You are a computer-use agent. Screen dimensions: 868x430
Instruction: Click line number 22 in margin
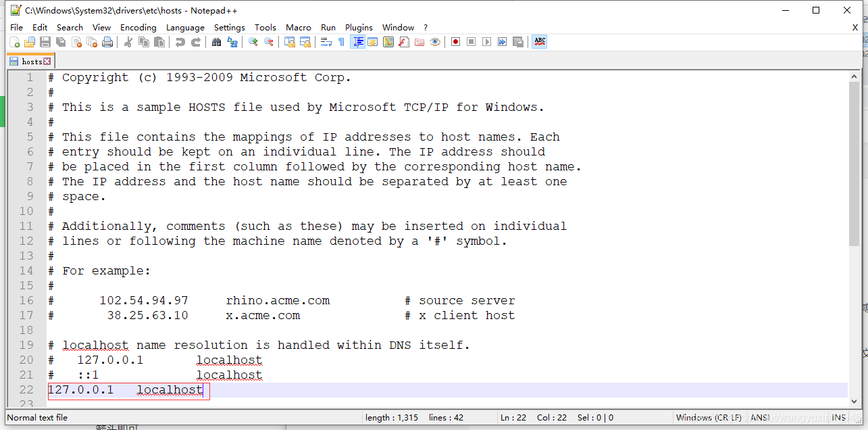click(26, 390)
